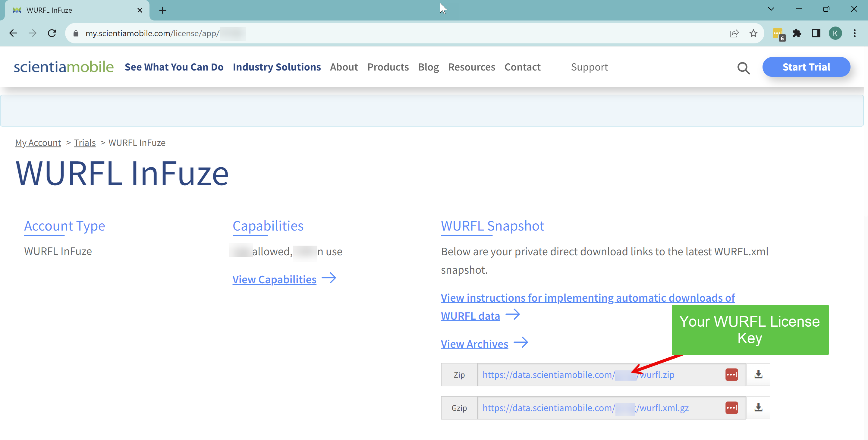Download the wurfl.xml.gz file
The width and height of the screenshot is (868, 440).
pyautogui.click(x=758, y=408)
